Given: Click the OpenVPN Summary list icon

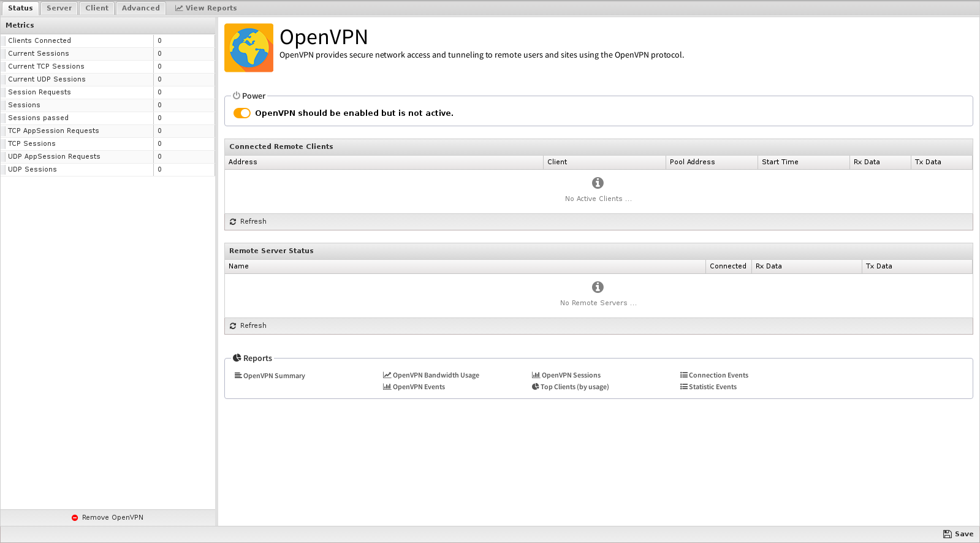Looking at the screenshot, I should pos(238,375).
